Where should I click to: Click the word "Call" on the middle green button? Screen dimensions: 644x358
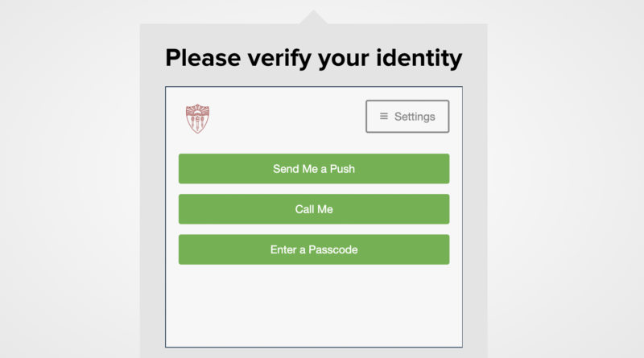click(305, 209)
